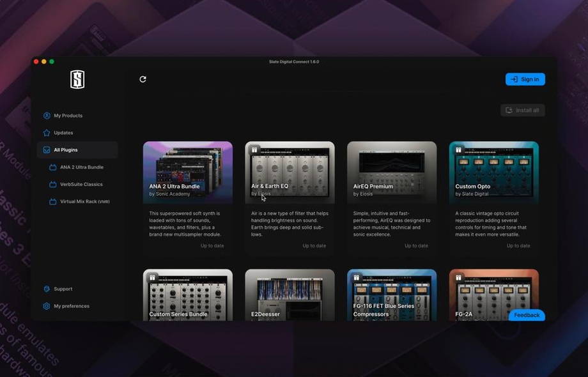Open E2Deesser card thumbnail

[x=290, y=295]
